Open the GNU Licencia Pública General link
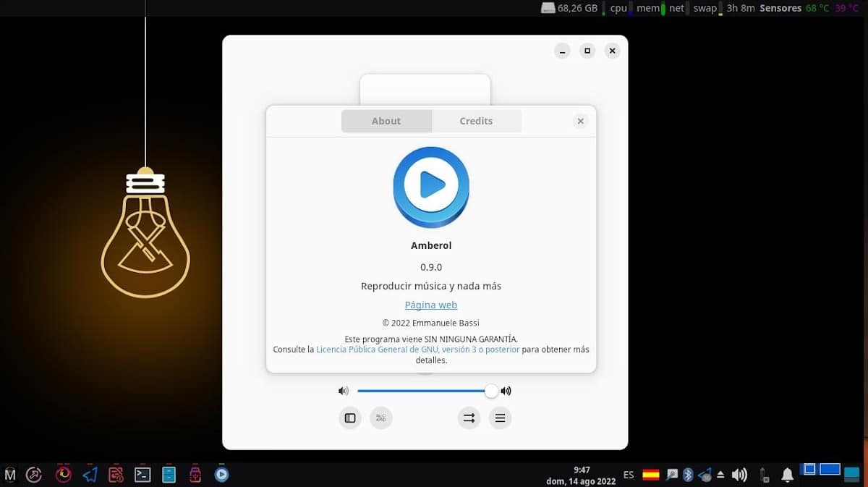This screenshot has height=487, width=868. [x=417, y=350]
